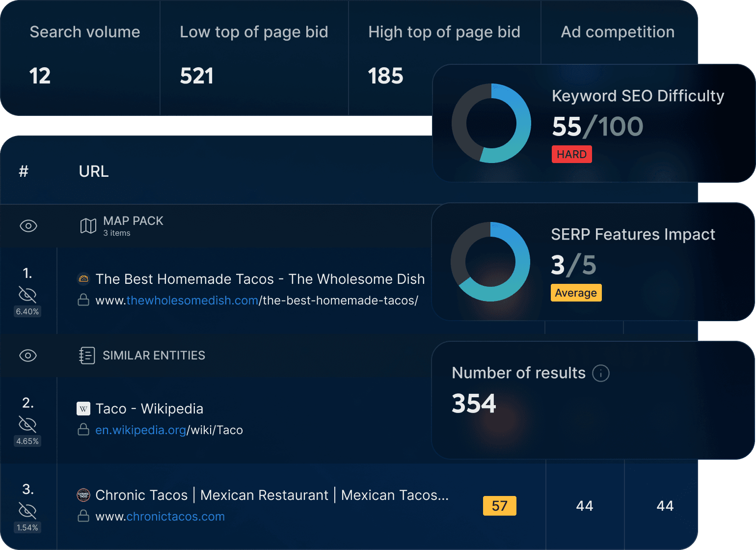Click the Average badge under SERP Features Impact
The height and width of the screenshot is (550, 756).
click(x=576, y=293)
